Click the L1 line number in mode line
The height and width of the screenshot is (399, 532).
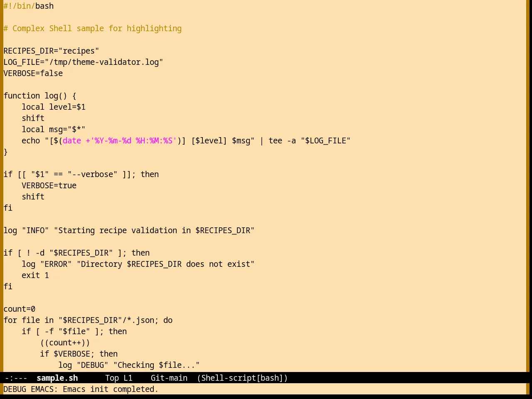[x=128, y=378]
